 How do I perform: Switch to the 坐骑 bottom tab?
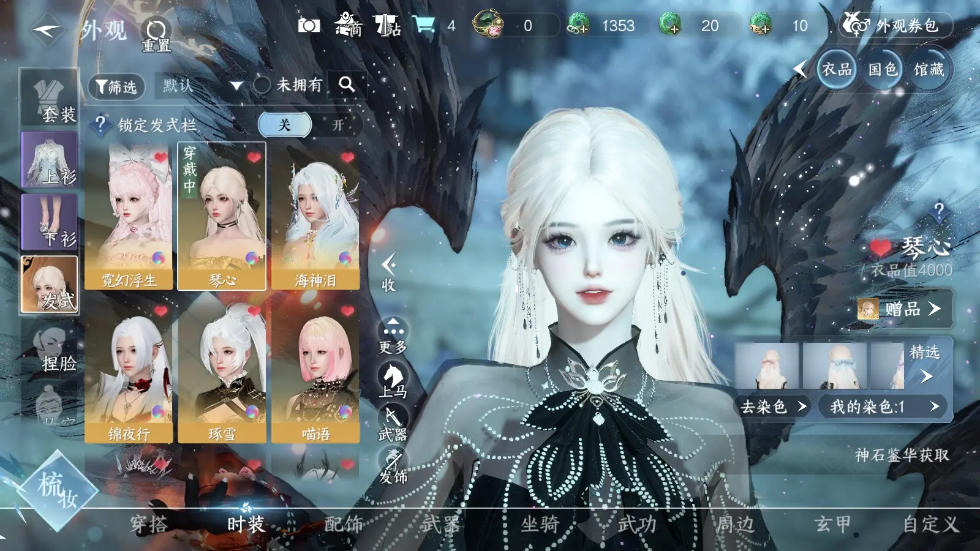540,525
